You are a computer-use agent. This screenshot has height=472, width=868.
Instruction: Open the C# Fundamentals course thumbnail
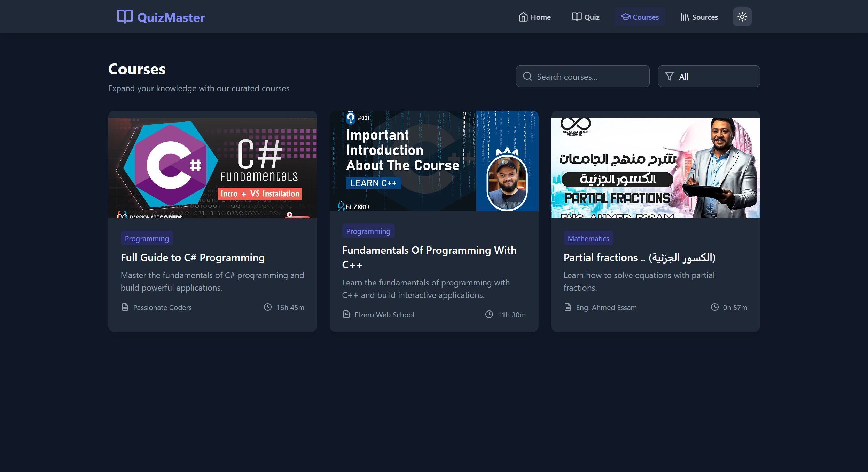212,168
